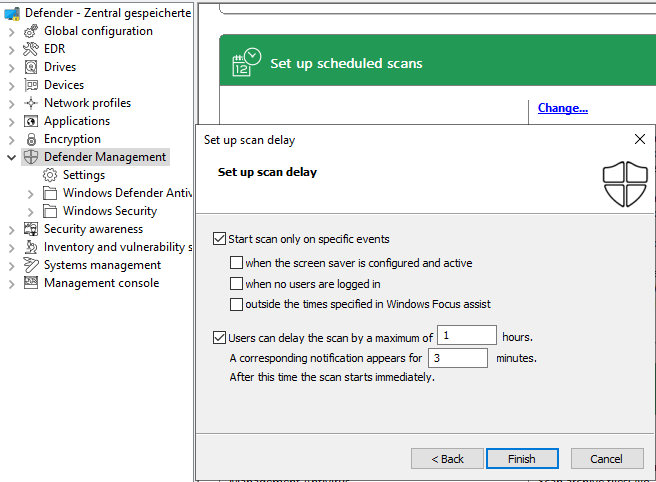Screen dimensions: 656x482
Task: Click the Devices icon in tree
Action: pyautogui.click(x=31, y=85)
